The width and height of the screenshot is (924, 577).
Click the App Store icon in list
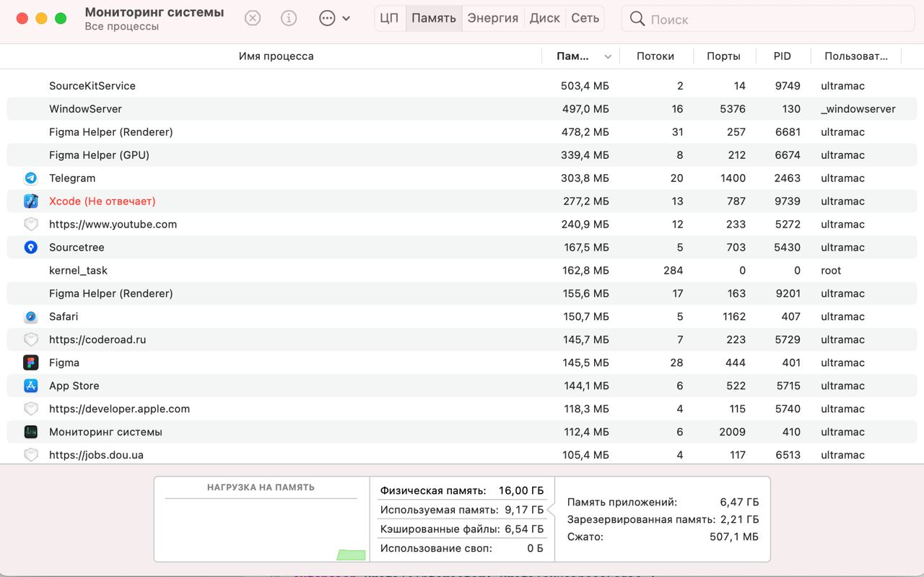(31, 386)
